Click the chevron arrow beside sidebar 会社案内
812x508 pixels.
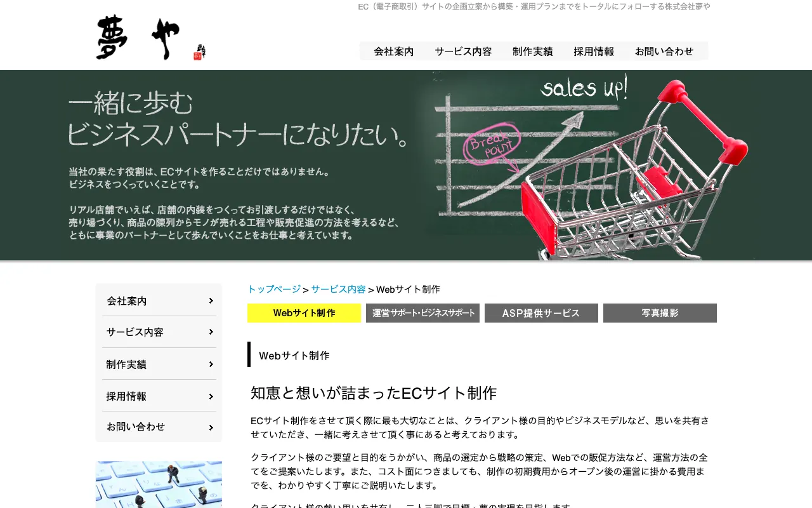point(211,301)
